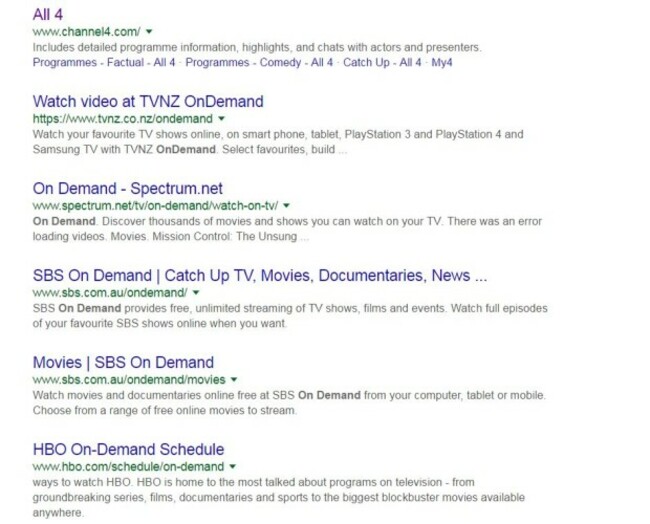Click www.sbs.com.au/ondemand/movies URL text
Screen dimensions: 650x524
(x=129, y=380)
